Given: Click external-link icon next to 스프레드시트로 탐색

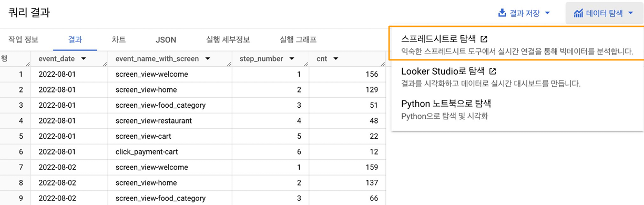Looking at the screenshot, I should [484, 39].
